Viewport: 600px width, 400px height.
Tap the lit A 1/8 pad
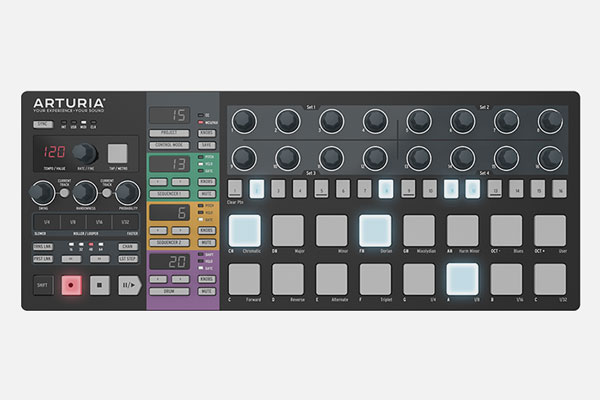click(463, 279)
